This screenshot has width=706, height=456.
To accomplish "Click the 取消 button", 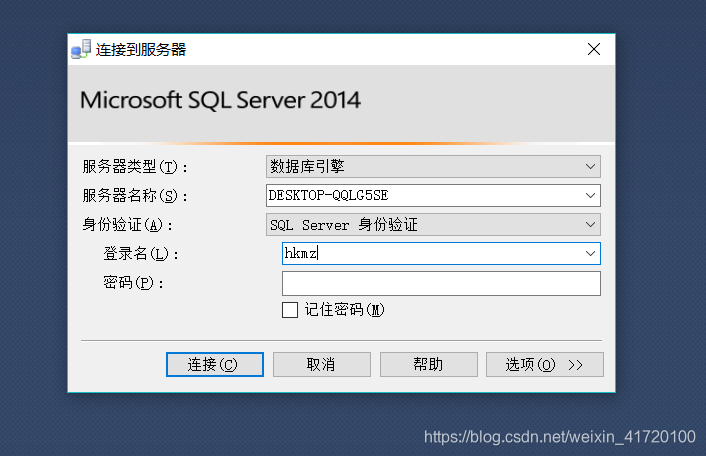I will pos(321,364).
